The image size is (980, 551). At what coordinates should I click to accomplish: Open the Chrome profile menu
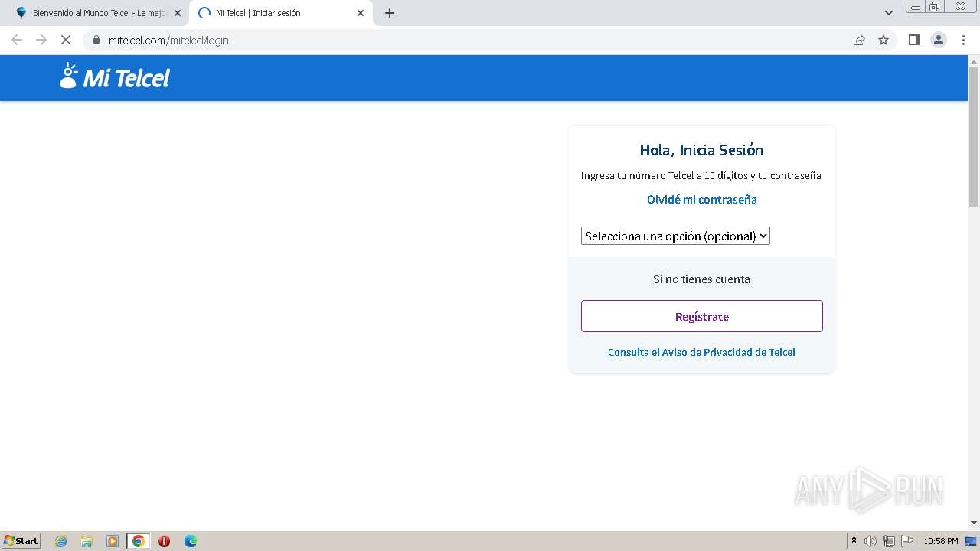939,40
